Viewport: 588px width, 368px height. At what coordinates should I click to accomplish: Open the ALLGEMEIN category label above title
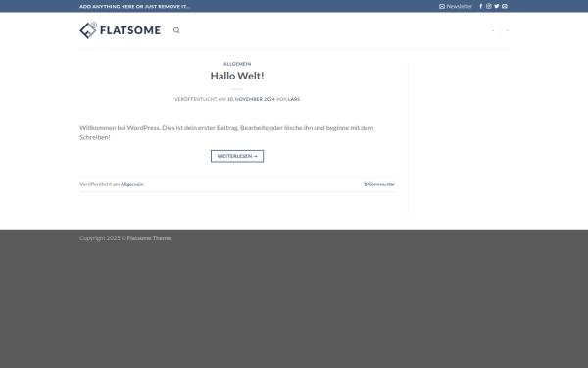click(237, 64)
